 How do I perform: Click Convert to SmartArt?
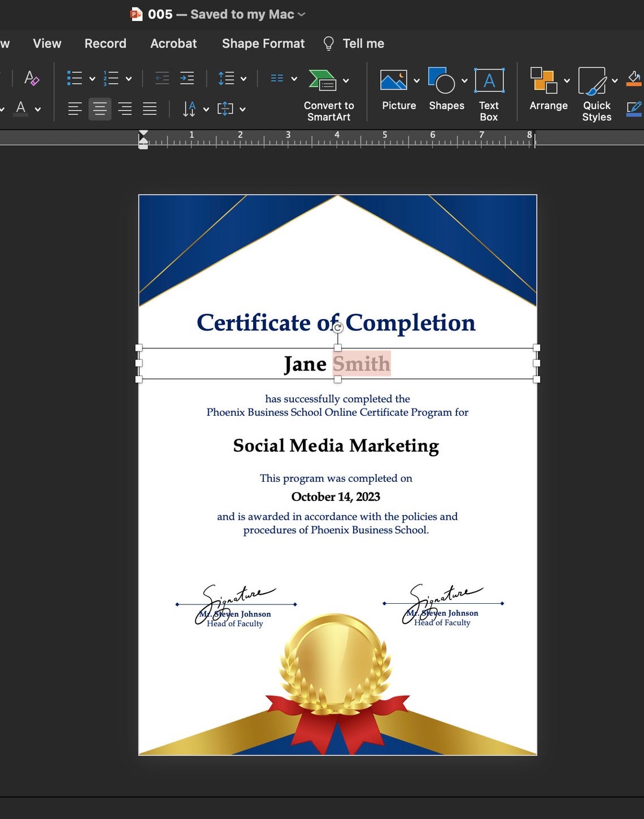(328, 93)
